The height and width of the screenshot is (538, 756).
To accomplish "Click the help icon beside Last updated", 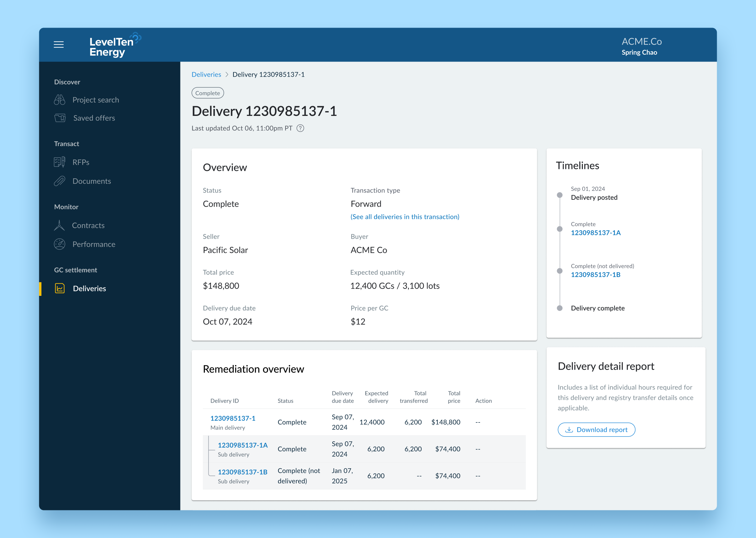I will click(300, 128).
